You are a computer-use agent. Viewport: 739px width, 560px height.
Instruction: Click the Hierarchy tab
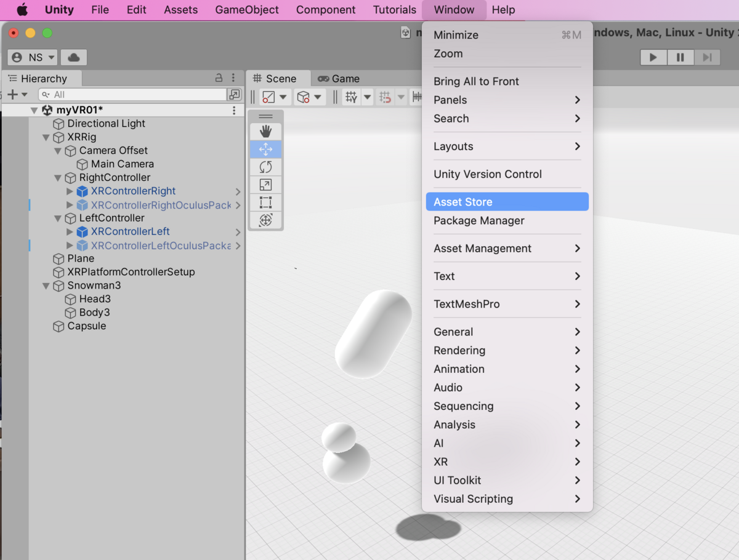[x=41, y=78]
